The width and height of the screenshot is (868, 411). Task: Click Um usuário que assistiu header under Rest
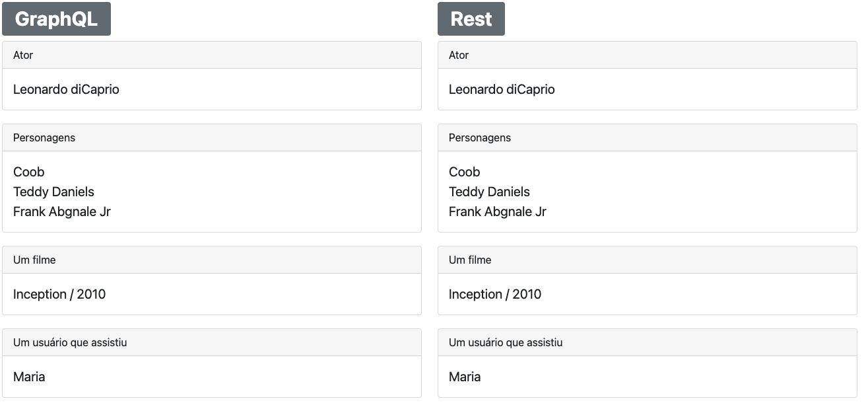506,343
